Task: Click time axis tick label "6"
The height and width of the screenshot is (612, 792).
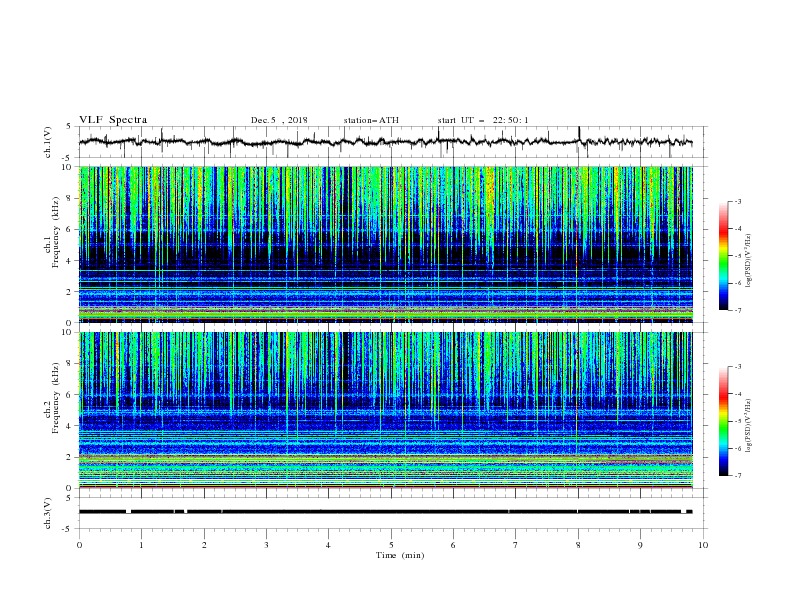Action: point(453,545)
